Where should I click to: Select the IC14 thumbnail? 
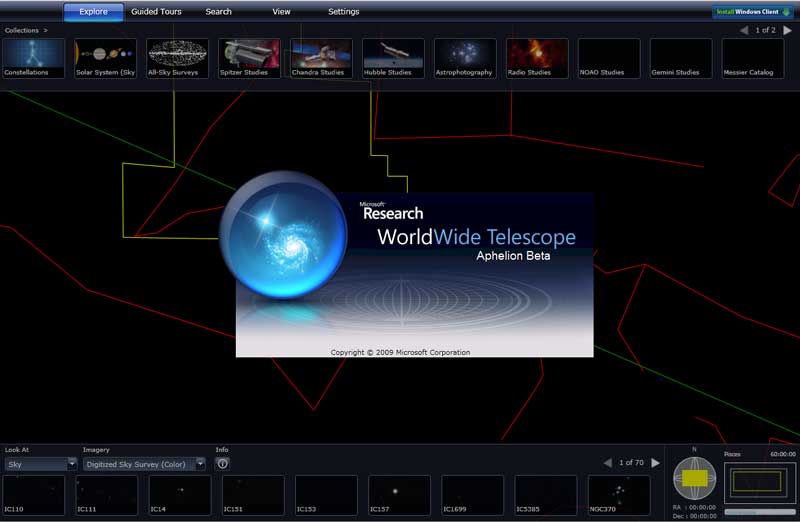[x=180, y=495]
